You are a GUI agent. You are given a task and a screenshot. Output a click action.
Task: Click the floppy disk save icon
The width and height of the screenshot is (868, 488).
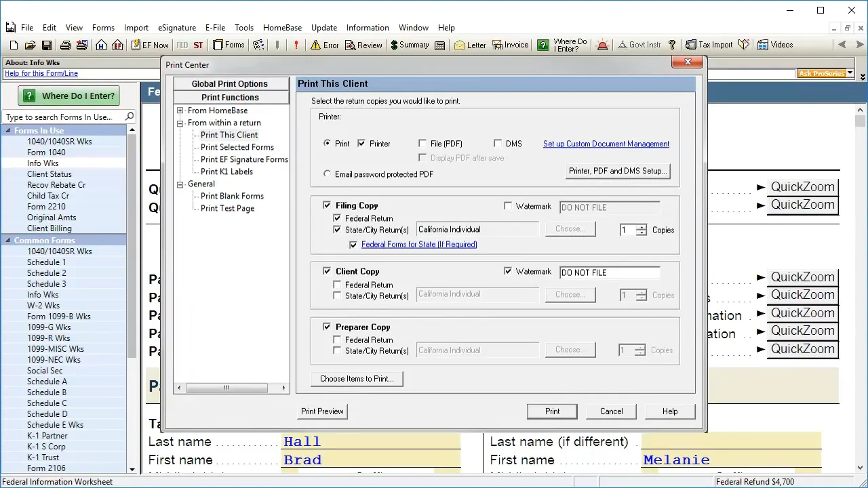point(46,45)
